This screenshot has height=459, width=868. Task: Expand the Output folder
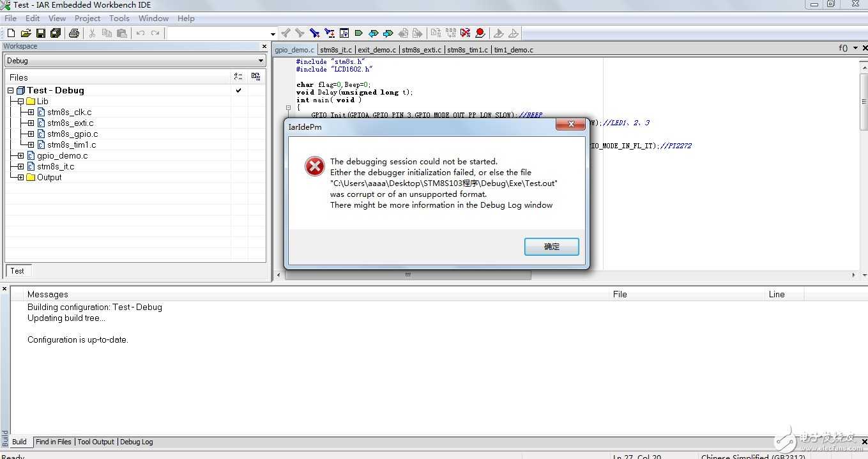pos(20,178)
